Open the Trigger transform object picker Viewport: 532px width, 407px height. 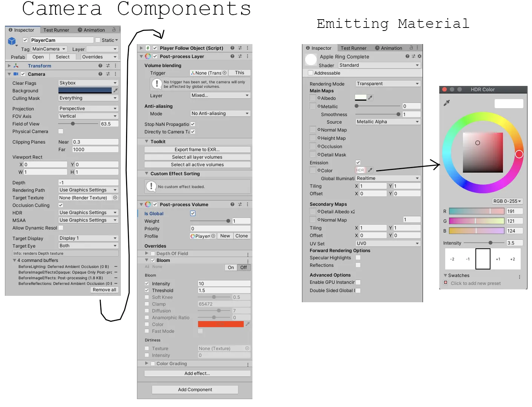point(224,73)
